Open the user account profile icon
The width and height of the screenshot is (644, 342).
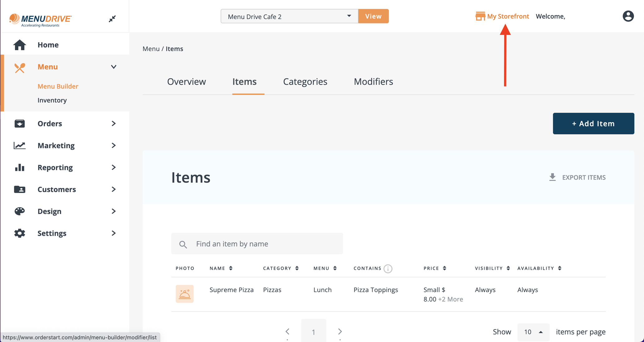[628, 16]
